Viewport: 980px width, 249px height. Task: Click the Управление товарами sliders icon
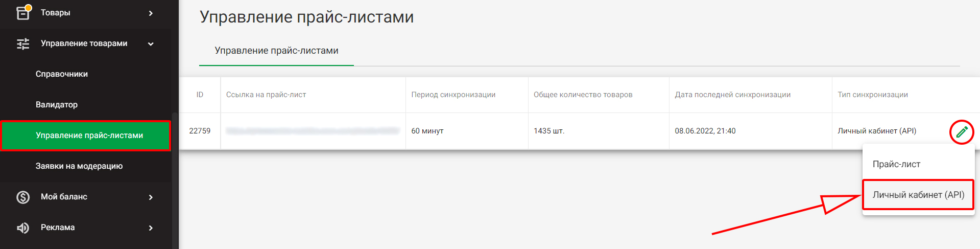[x=23, y=44]
